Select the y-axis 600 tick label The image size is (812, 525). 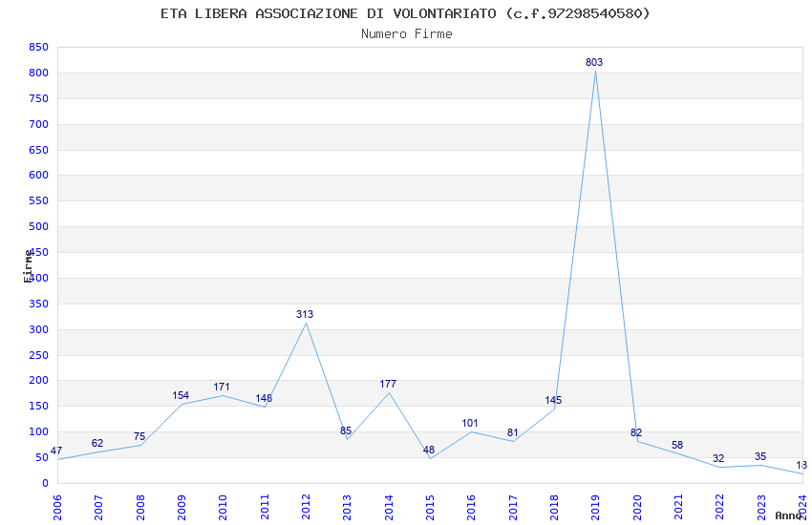pos(38,175)
